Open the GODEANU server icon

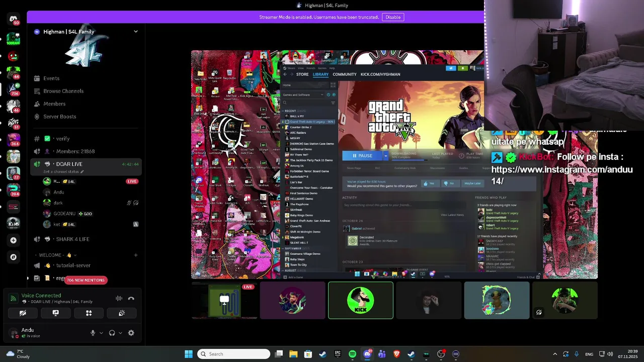14,39
